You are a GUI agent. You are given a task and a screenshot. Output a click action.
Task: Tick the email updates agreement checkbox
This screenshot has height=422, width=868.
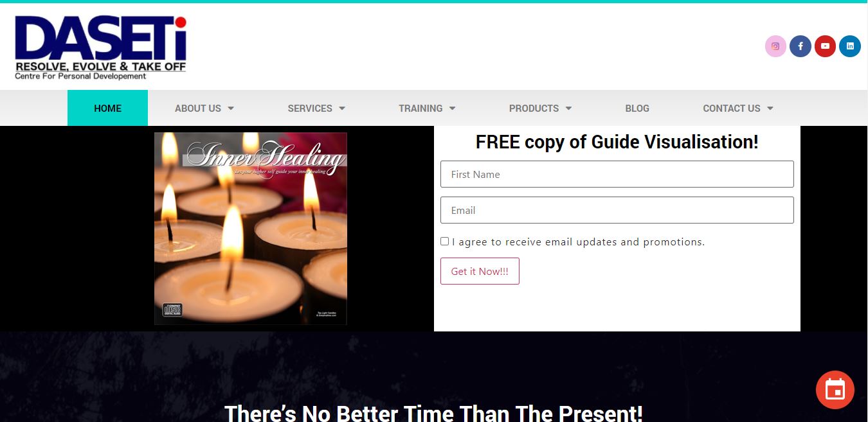[444, 242]
